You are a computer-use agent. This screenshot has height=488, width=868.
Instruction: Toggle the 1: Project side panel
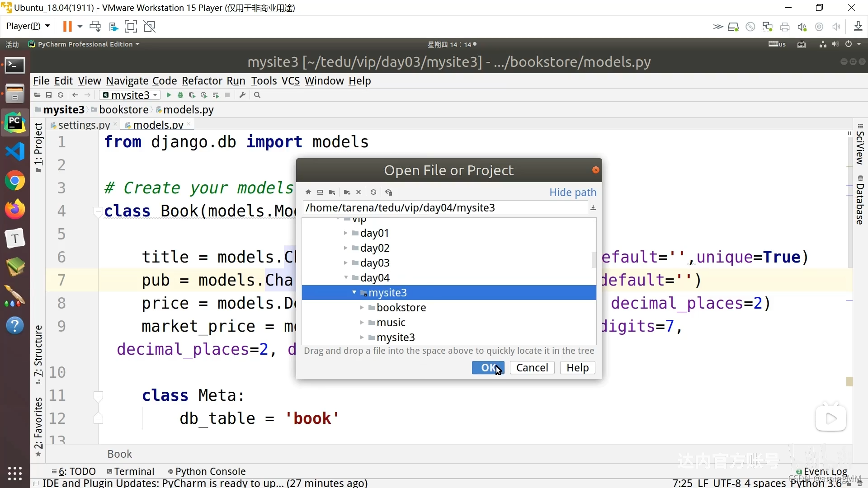(x=38, y=147)
